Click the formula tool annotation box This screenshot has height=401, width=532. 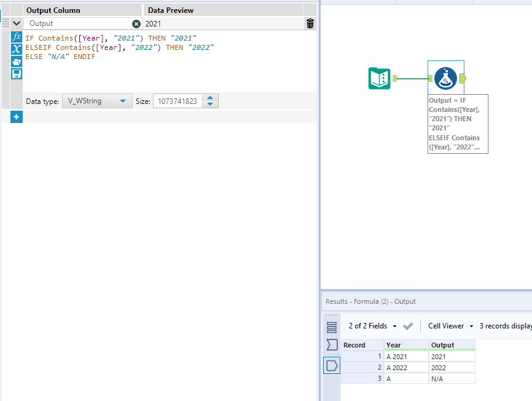pos(458,124)
